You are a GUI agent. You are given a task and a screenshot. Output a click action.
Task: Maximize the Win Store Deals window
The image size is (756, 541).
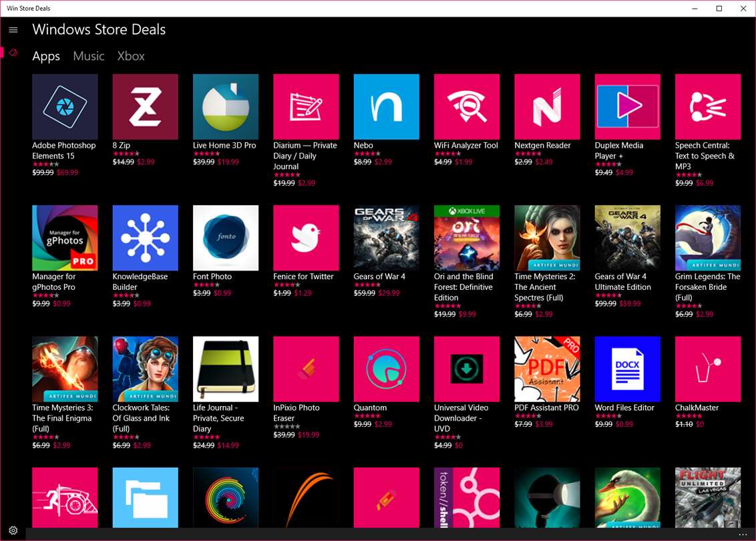click(x=719, y=8)
